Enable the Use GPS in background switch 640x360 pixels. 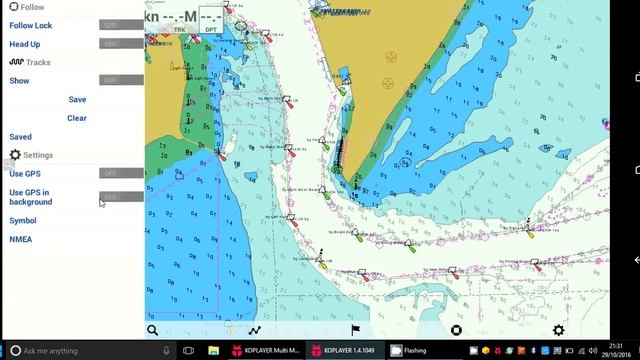point(121,197)
